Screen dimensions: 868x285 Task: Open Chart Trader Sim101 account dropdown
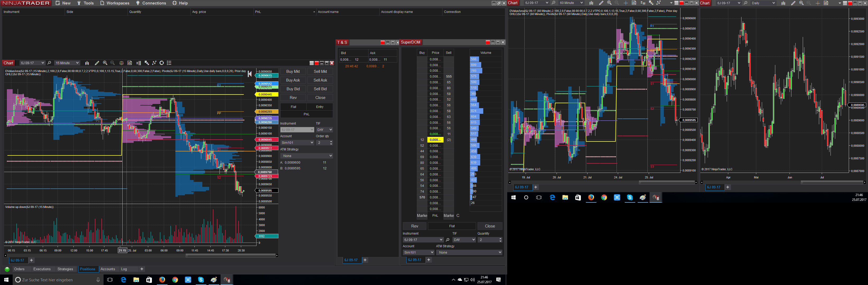pos(297,143)
